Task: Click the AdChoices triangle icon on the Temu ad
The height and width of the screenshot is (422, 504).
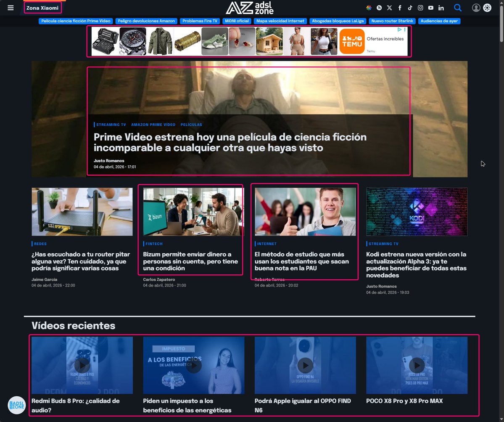Action: click(399, 29)
